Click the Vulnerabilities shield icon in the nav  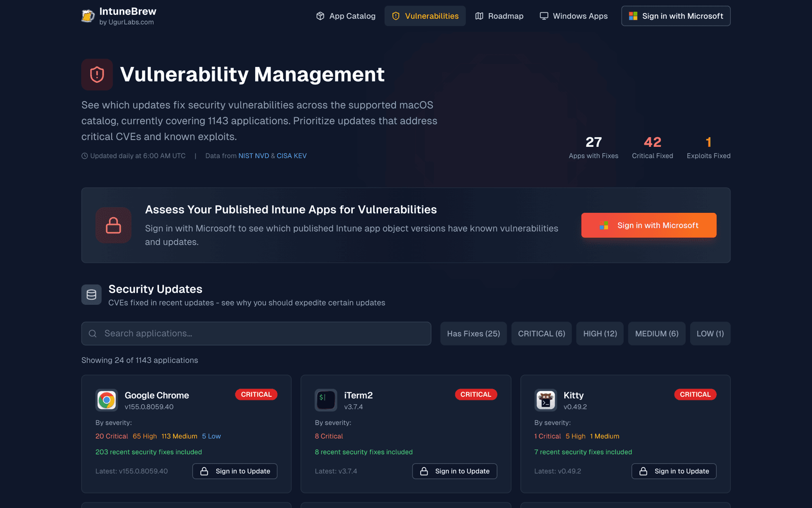coord(396,16)
